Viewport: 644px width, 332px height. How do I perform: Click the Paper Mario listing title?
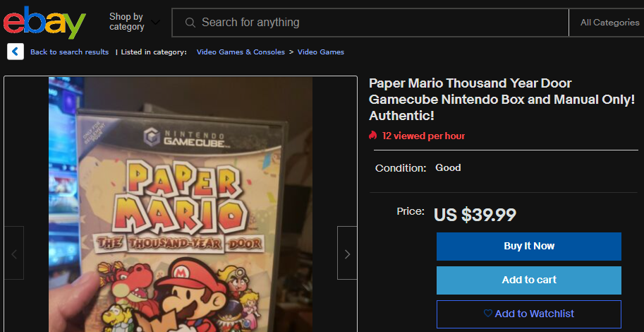(x=502, y=99)
